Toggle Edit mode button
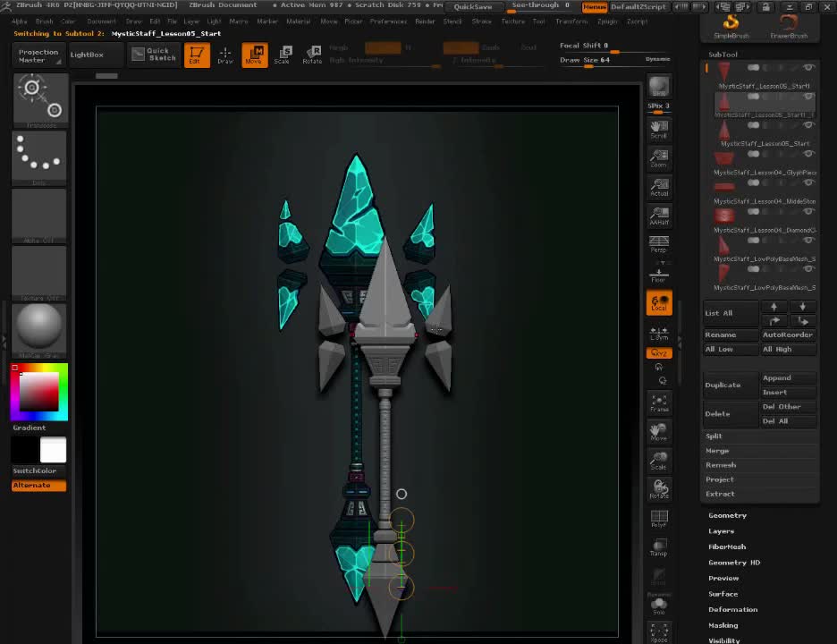This screenshot has height=644, width=837. point(197,55)
